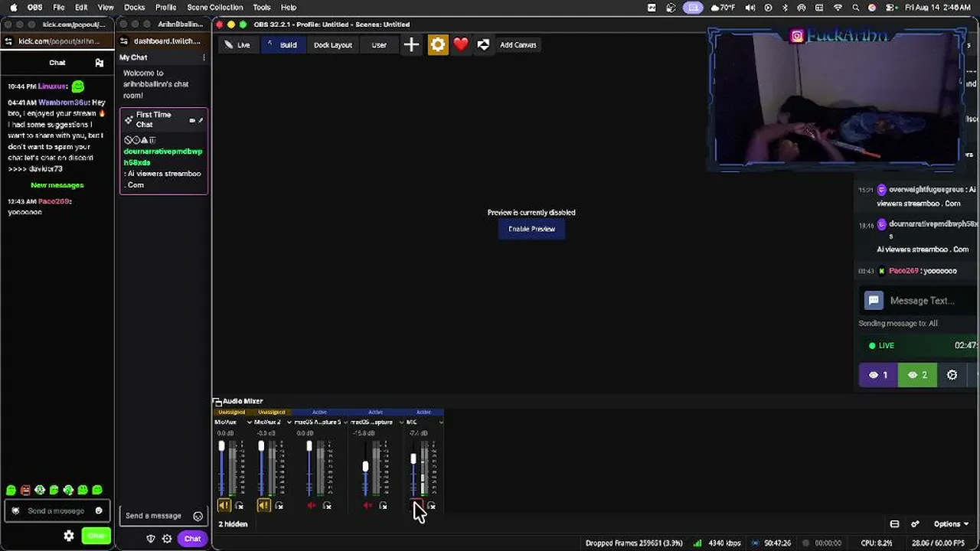Viewport: 980px width, 551px height.
Task: Unmute the Mic/Aux 2 source
Action: coord(263,506)
